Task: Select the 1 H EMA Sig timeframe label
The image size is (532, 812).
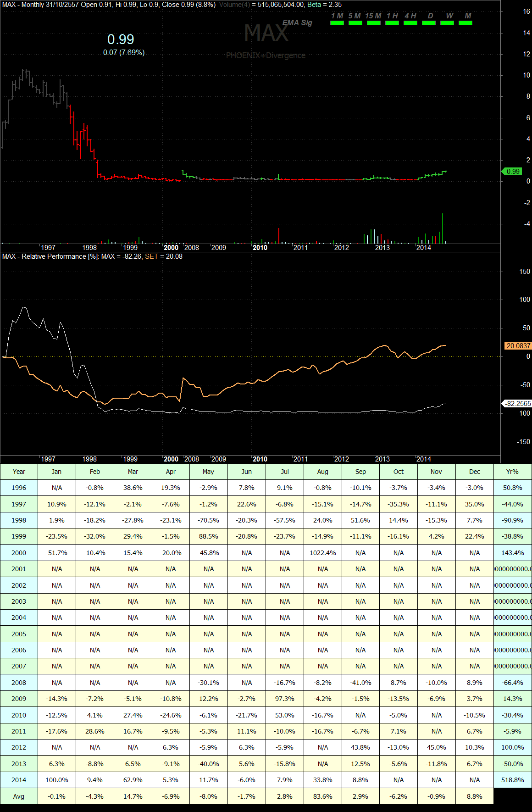Action: [x=392, y=16]
